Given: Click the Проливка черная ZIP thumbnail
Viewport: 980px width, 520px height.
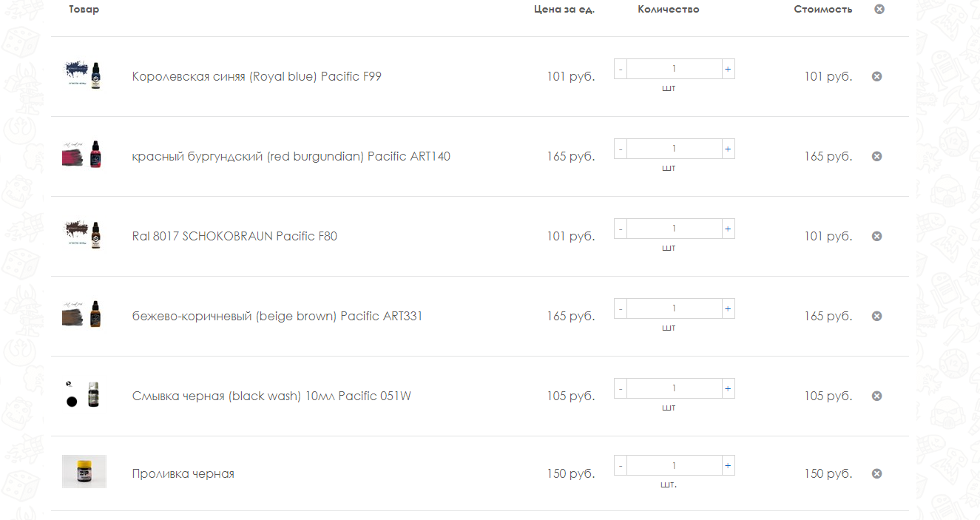Looking at the screenshot, I should (x=84, y=471).
